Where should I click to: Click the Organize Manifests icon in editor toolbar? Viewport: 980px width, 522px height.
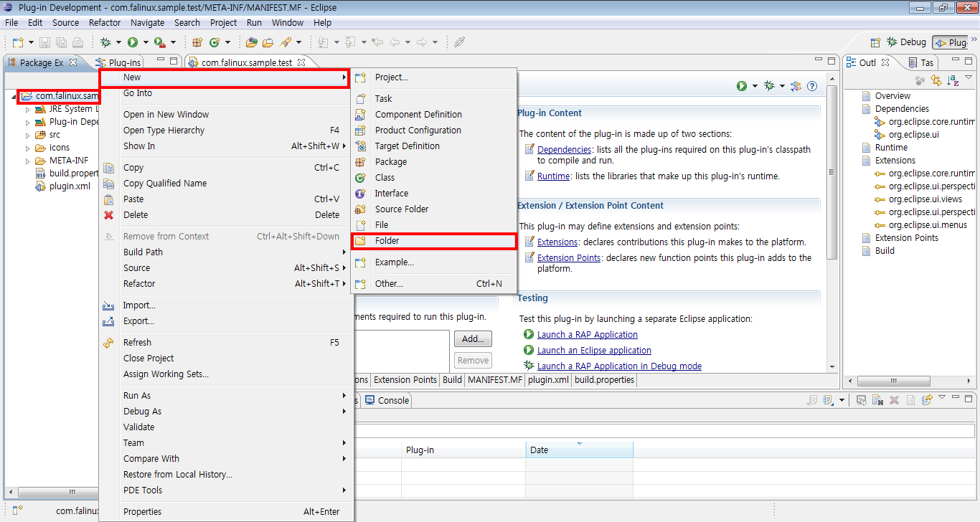pos(796,86)
